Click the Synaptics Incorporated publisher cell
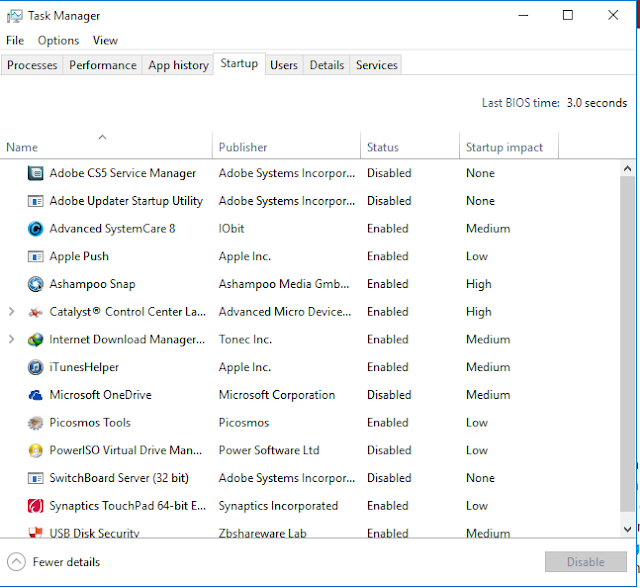640x588 pixels. coord(278,506)
